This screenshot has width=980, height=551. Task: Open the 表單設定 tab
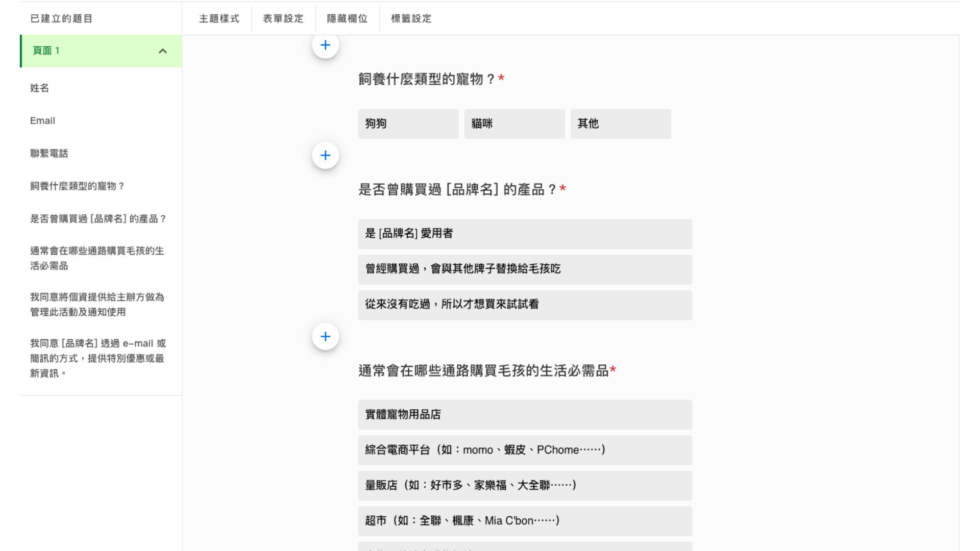283,19
